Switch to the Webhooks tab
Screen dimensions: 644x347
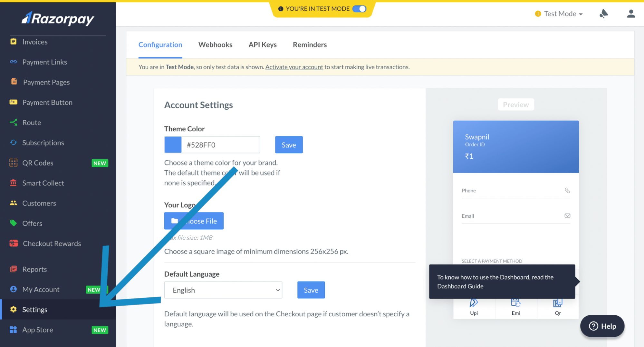click(x=215, y=45)
